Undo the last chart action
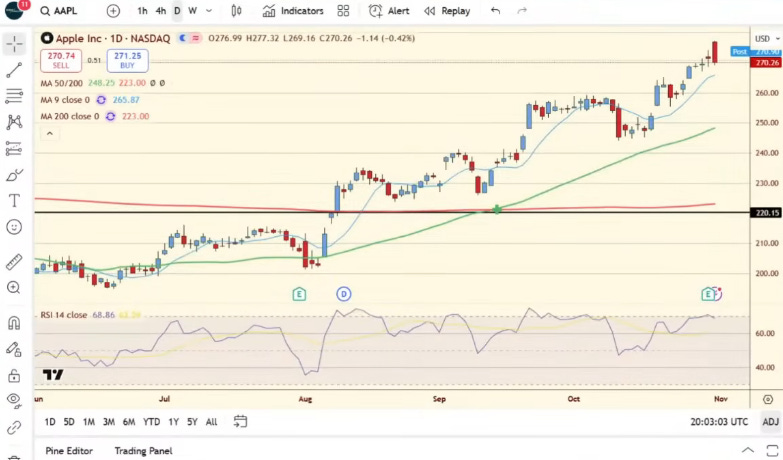Viewport: 783px width, 460px height. point(495,11)
